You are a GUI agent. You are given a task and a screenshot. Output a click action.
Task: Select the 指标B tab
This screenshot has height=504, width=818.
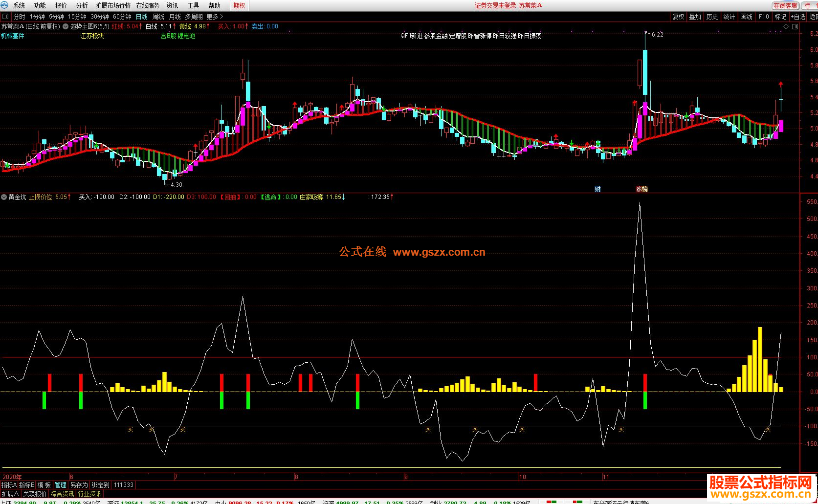pos(27,485)
